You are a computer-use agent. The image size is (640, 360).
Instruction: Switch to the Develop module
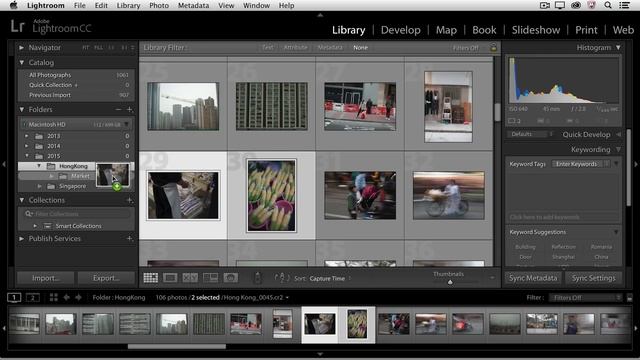400,30
